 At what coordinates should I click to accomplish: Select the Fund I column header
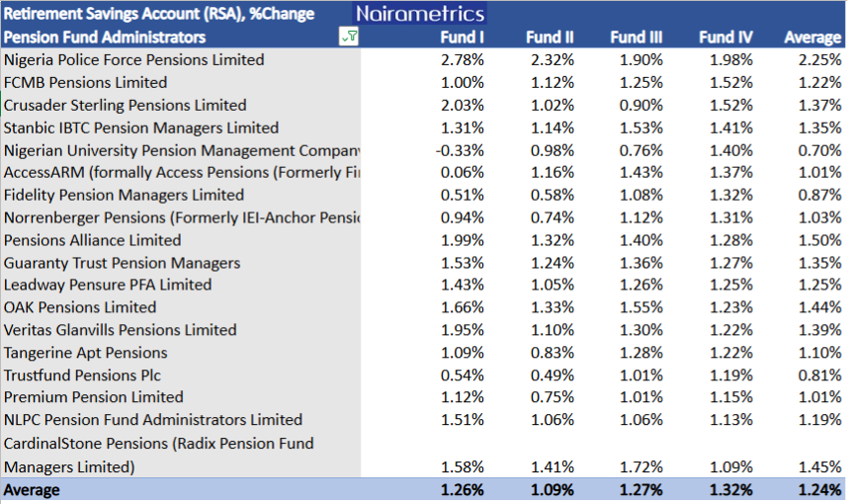(x=463, y=38)
